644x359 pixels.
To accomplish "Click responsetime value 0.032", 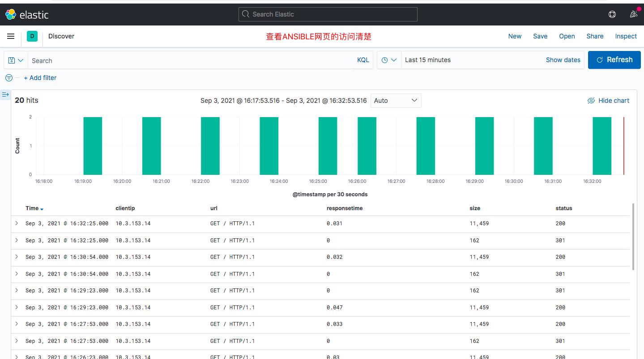I will 334,257.
